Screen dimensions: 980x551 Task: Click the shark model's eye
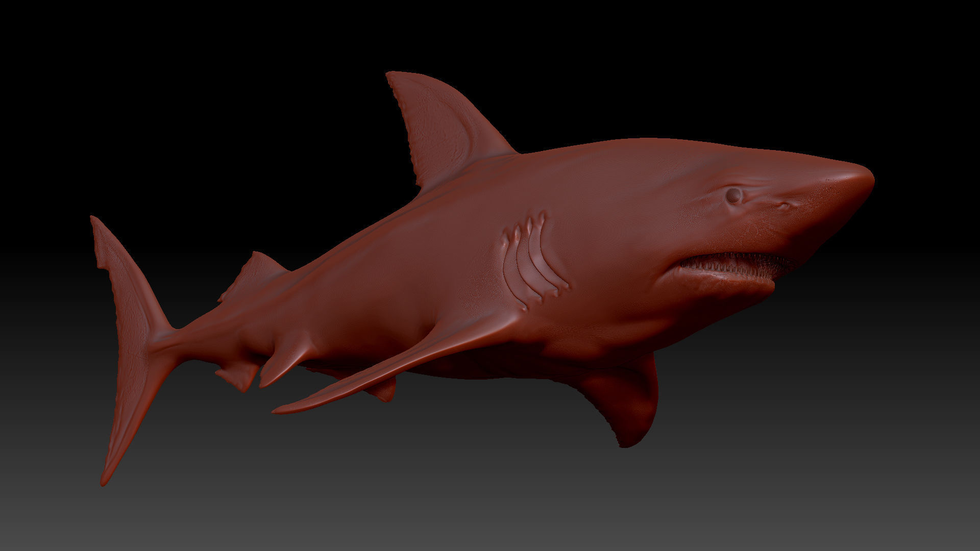(x=734, y=194)
